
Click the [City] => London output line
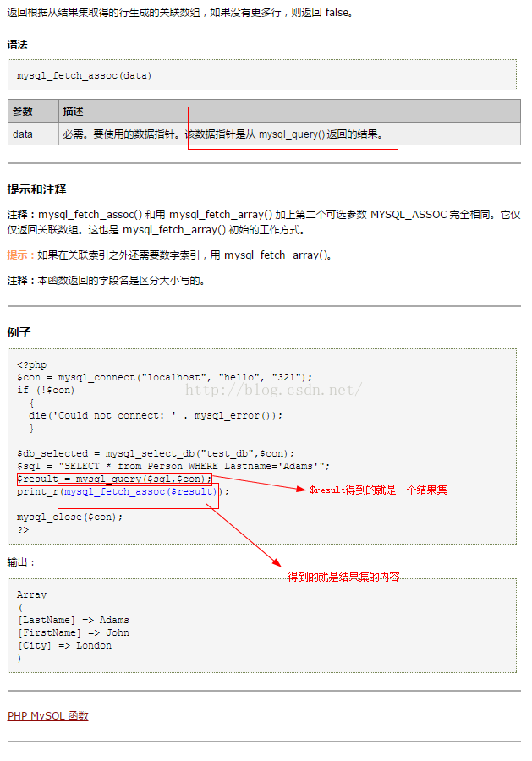pyautogui.click(x=64, y=645)
